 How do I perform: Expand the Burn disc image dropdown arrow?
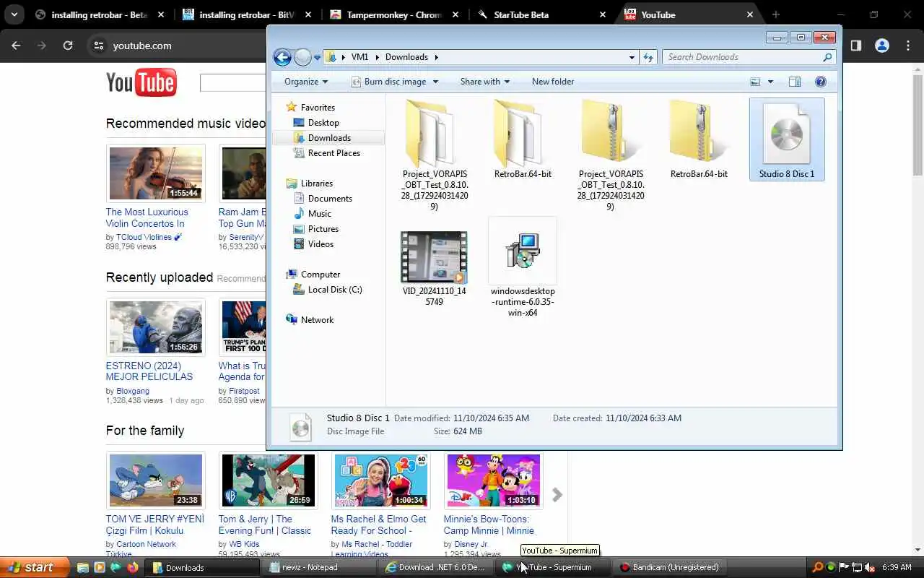[435, 82]
